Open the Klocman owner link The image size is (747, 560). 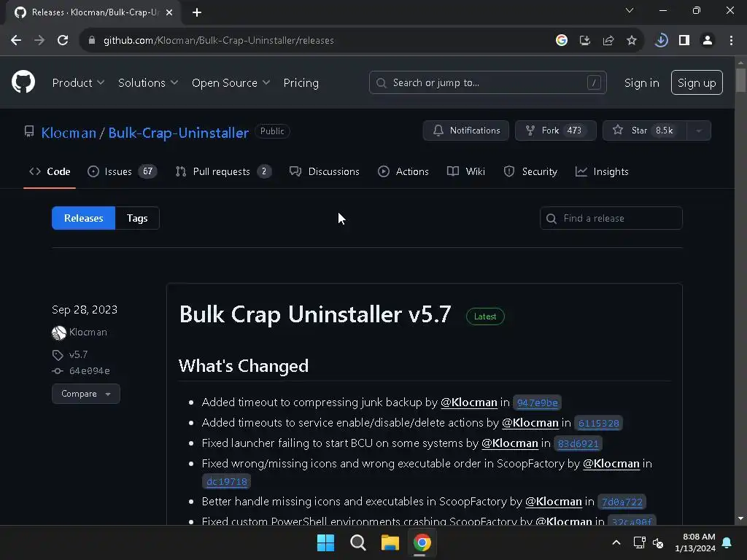click(69, 133)
